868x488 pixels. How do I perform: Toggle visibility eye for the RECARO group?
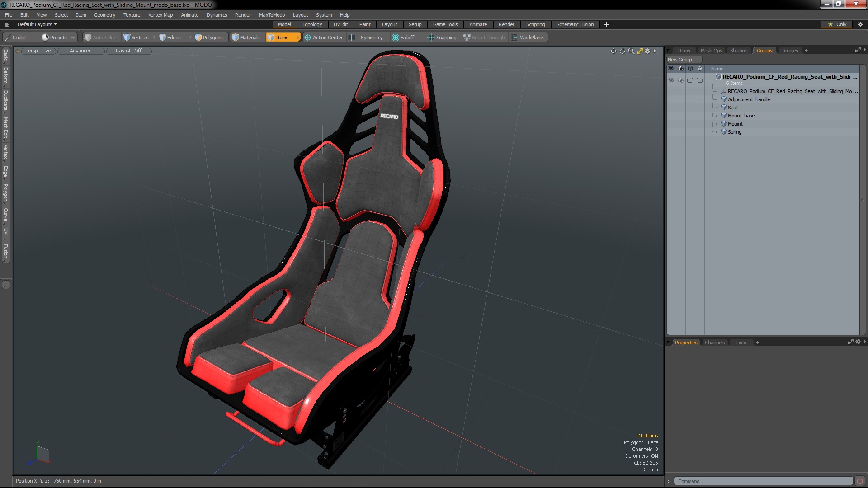[x=671, y=80]
